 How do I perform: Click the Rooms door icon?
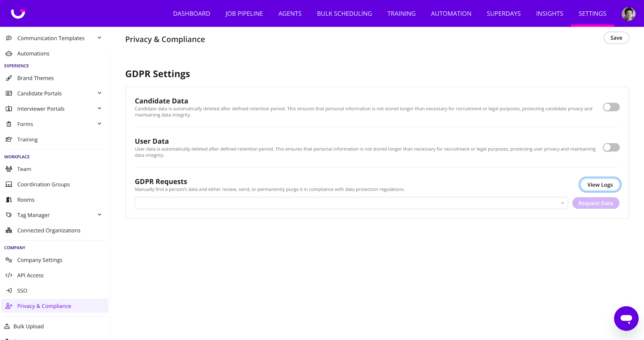click(x=9, y=200)
